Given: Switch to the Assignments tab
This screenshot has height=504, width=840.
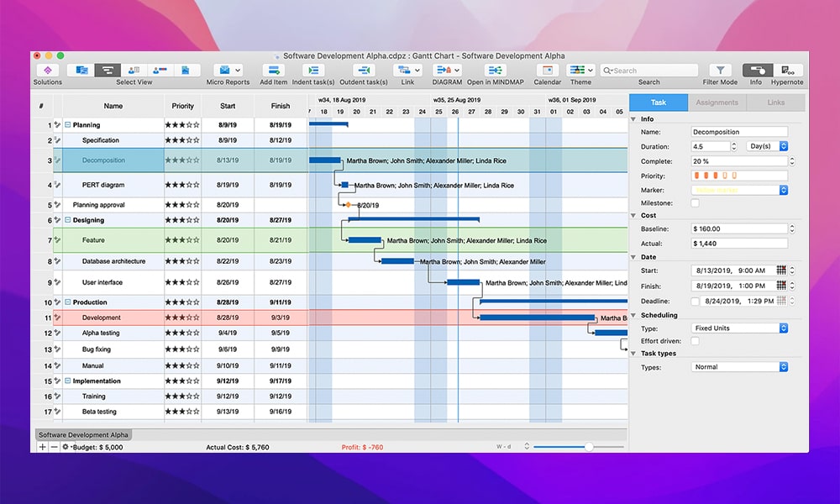Looking at the screenshot, I should point(717,102).
